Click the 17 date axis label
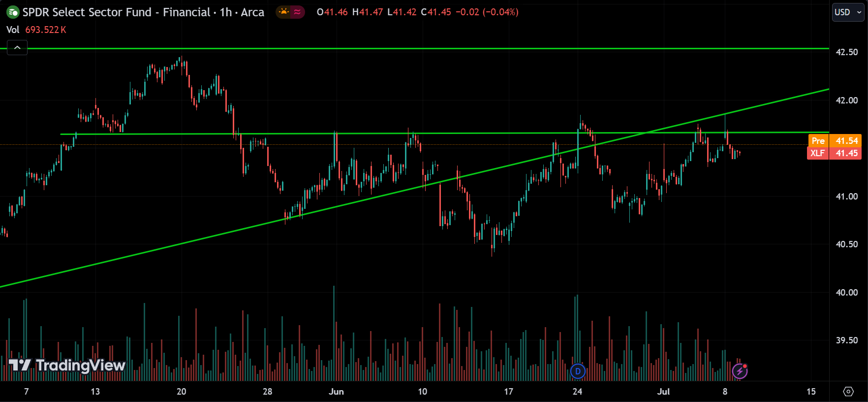868x402 pixels. click(509, 392)
